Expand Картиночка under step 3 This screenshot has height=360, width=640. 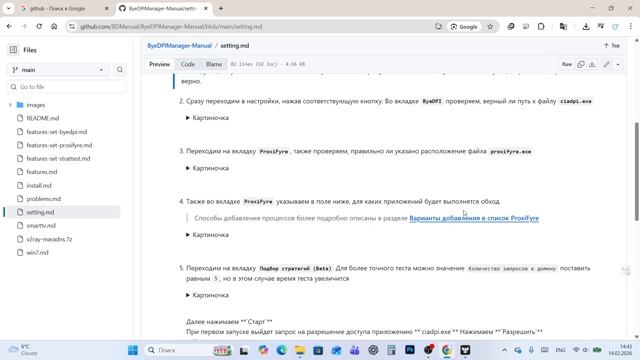click(x=207, y=168)
